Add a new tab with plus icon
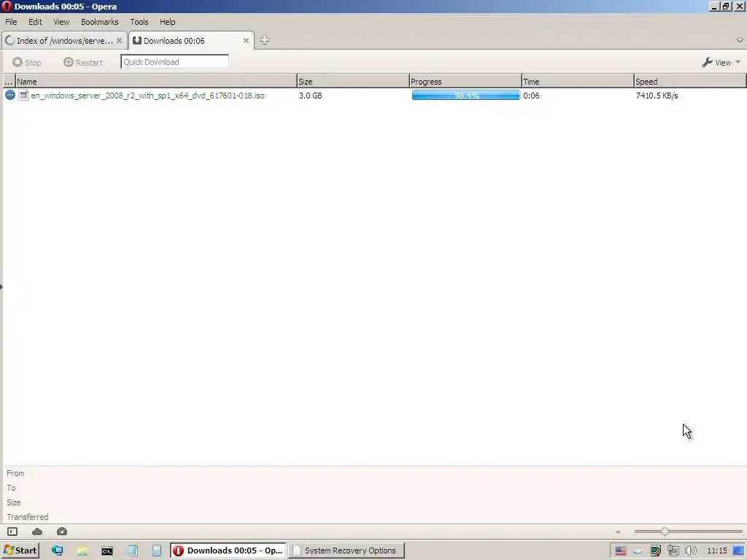This screenshot has height=560, width=747. coord(264,40)
